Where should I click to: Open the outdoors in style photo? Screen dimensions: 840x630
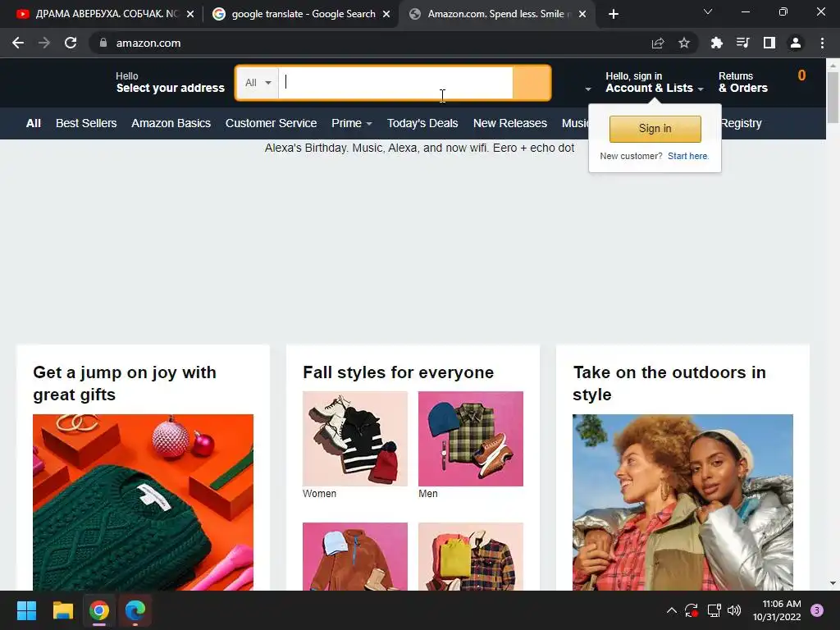682,502
